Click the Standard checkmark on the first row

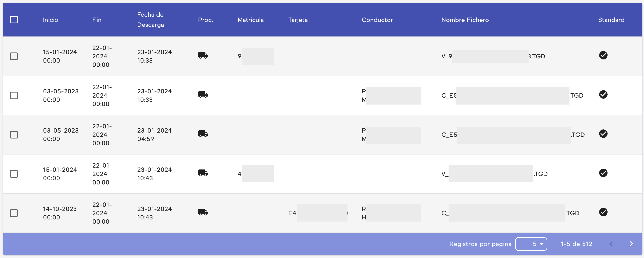603,55
